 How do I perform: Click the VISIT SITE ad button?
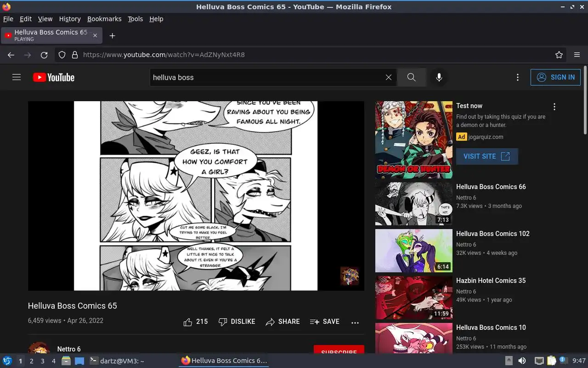point(487,156)
